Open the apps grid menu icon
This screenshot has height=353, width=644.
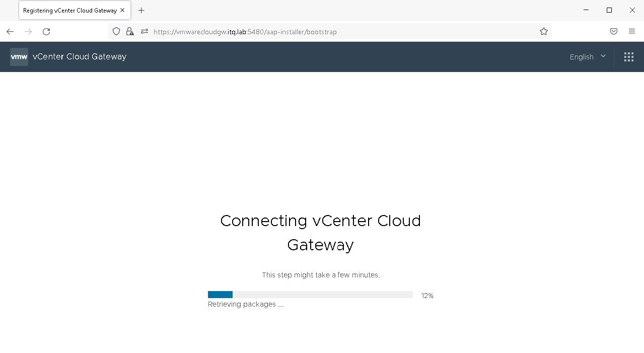(x=628, y=57)
